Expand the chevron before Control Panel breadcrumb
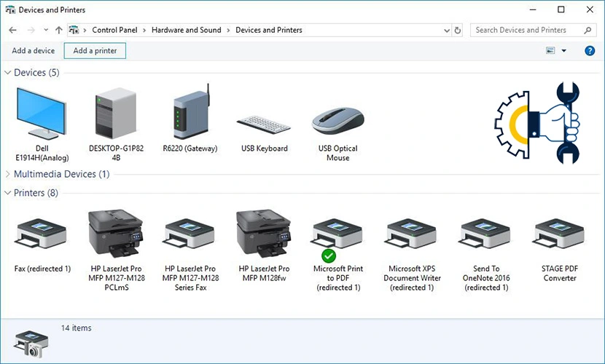 click(85, 30)
